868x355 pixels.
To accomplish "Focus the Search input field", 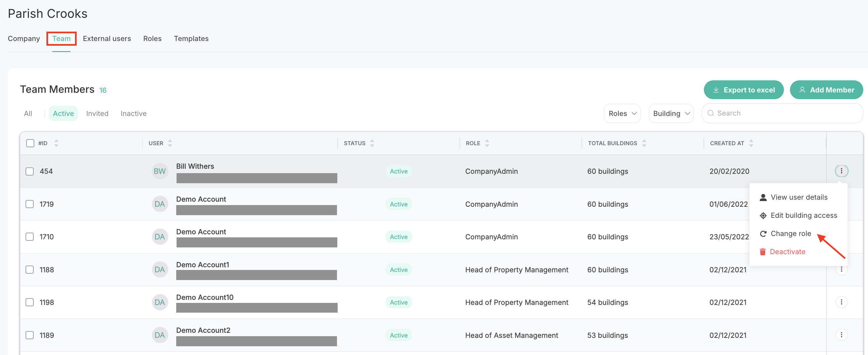I will coord(782,113).
